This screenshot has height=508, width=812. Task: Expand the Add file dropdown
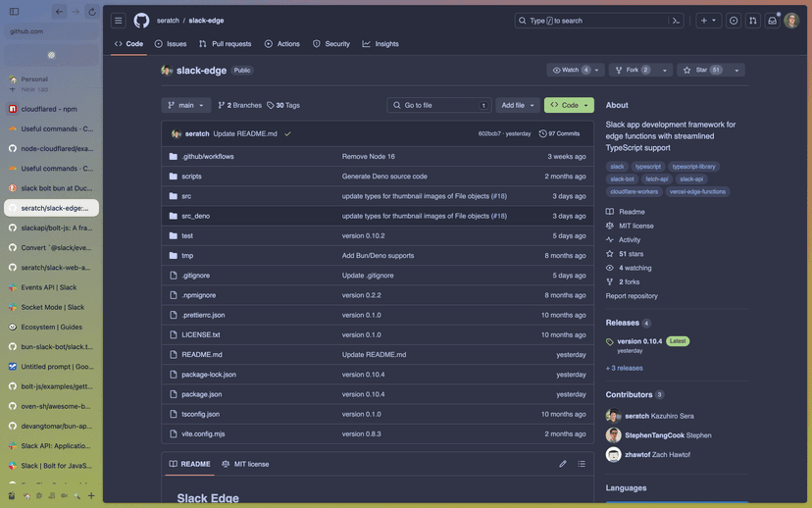[x=518, y=105]
